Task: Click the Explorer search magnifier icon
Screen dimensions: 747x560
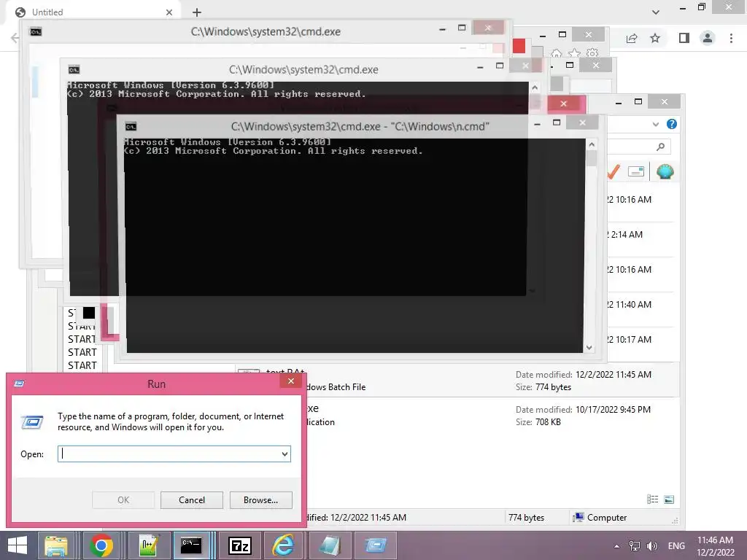Action: coord(660,147)
